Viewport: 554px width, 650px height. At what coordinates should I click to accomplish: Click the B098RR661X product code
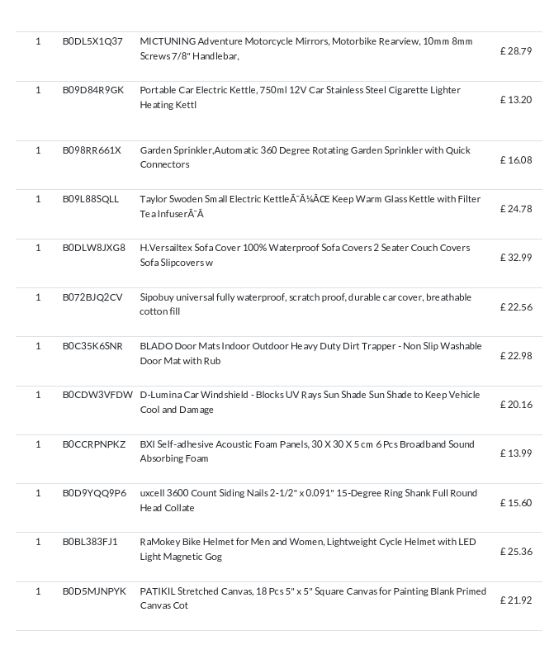pyautogui.click(x=92, y=150)
